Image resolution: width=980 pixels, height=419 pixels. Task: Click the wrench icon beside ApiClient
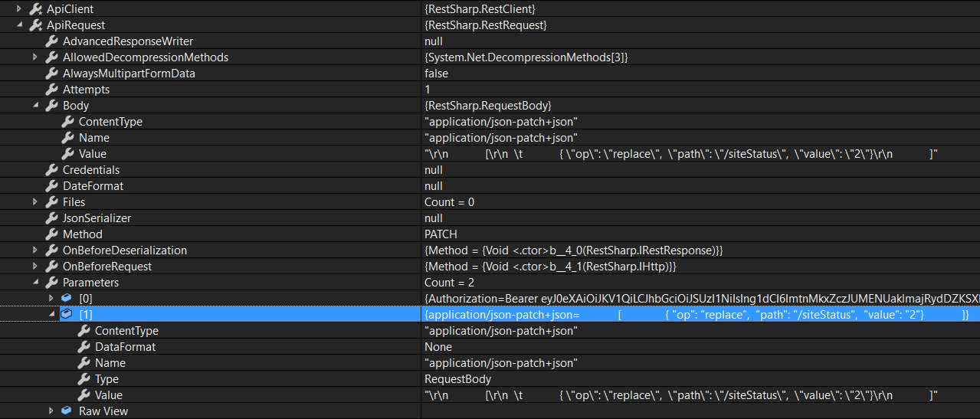click(x=35, y=8)
